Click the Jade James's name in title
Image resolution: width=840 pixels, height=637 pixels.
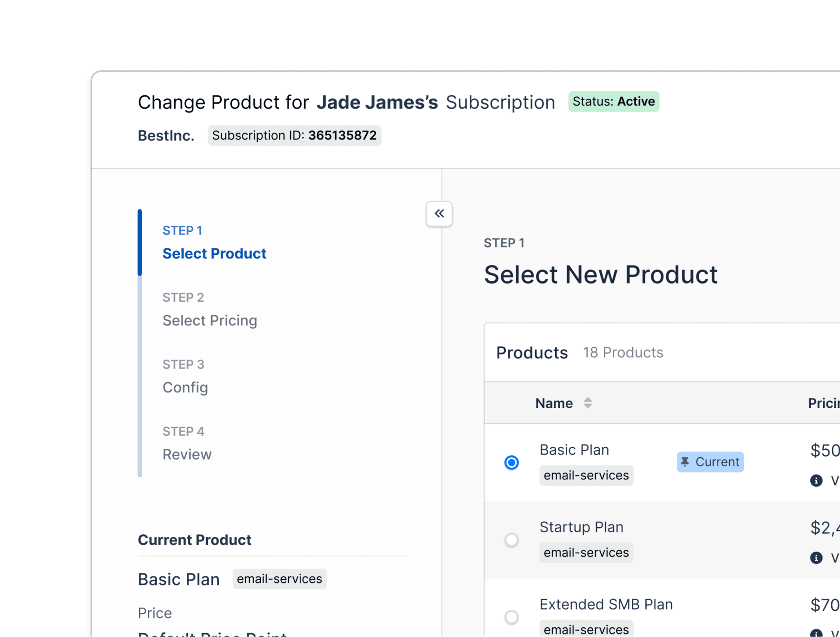[377, 102]
